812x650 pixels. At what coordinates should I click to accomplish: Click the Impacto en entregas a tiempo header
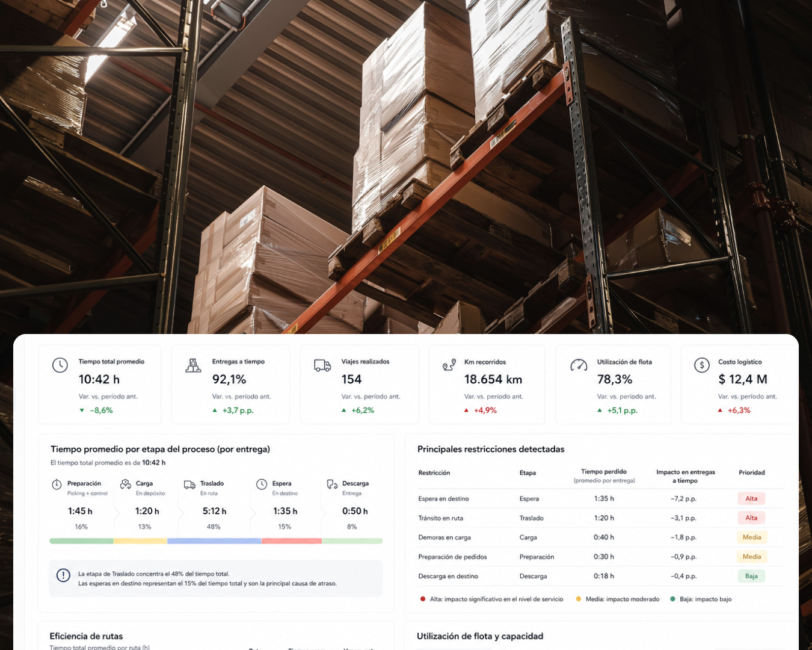(x=686, y=476)
